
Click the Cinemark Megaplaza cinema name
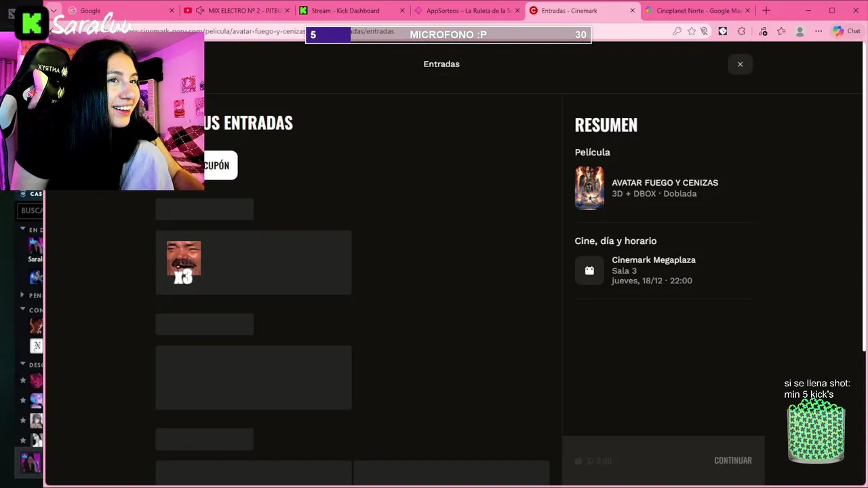tap(654, 260)
